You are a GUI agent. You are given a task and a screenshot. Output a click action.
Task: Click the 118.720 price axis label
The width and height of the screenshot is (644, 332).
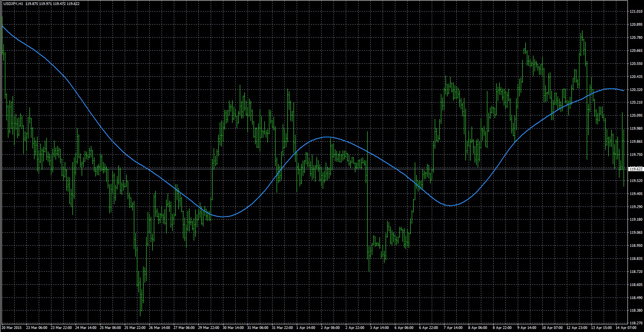click(636, 272)
